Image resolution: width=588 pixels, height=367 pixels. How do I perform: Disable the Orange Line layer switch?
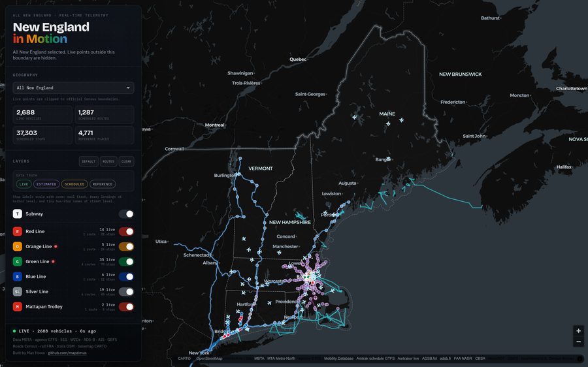(126, 246)
